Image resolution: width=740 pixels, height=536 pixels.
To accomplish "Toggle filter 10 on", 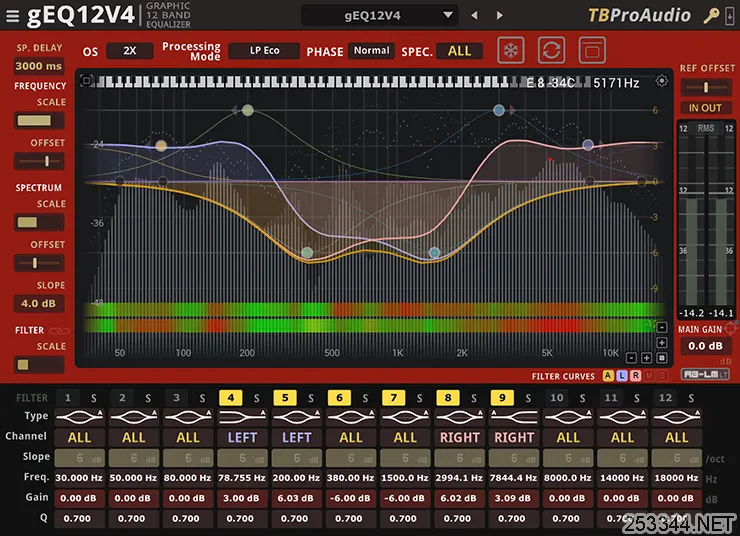I will [x=556, y=398].
